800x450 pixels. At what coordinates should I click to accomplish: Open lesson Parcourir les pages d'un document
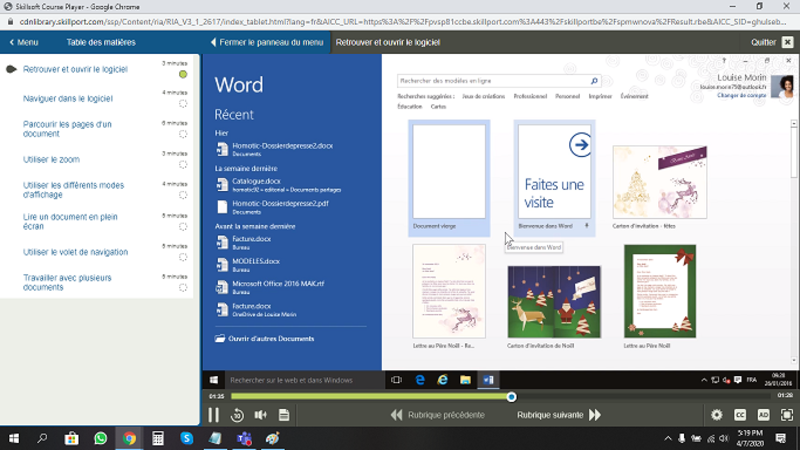[67, 129]
